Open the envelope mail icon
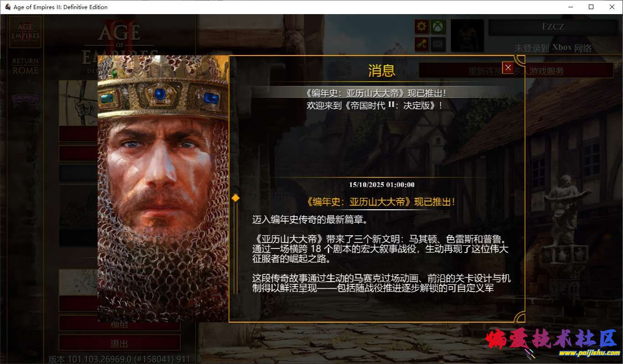This screenshot has height=364, width=623. (439, 44)
